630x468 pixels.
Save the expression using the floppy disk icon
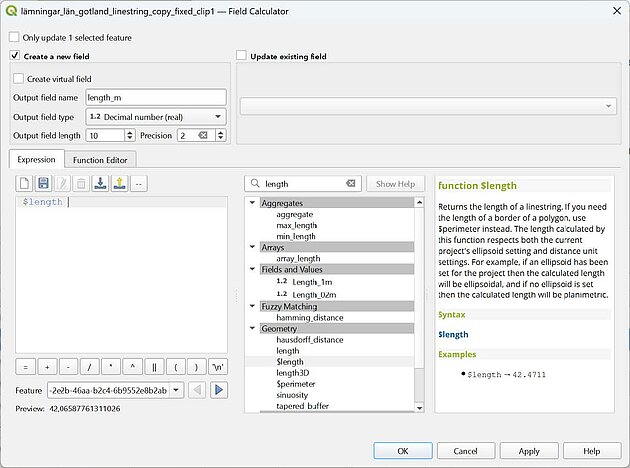point(43,184)
